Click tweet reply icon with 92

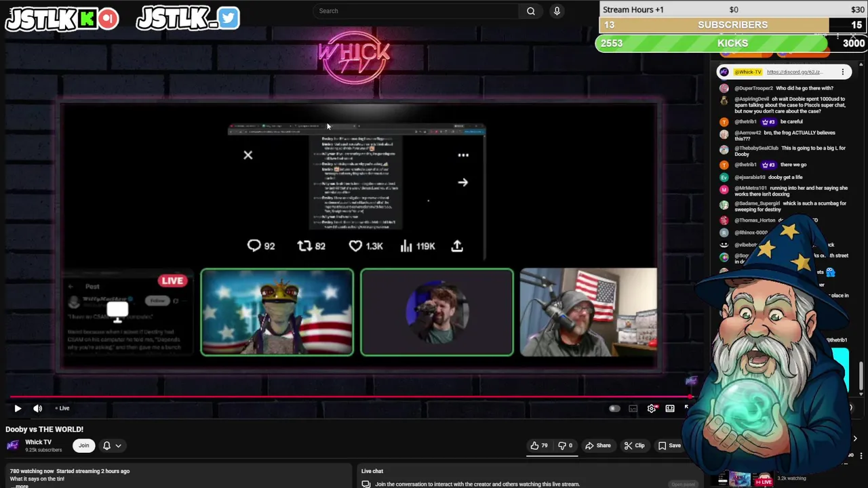tap(254, 246)
